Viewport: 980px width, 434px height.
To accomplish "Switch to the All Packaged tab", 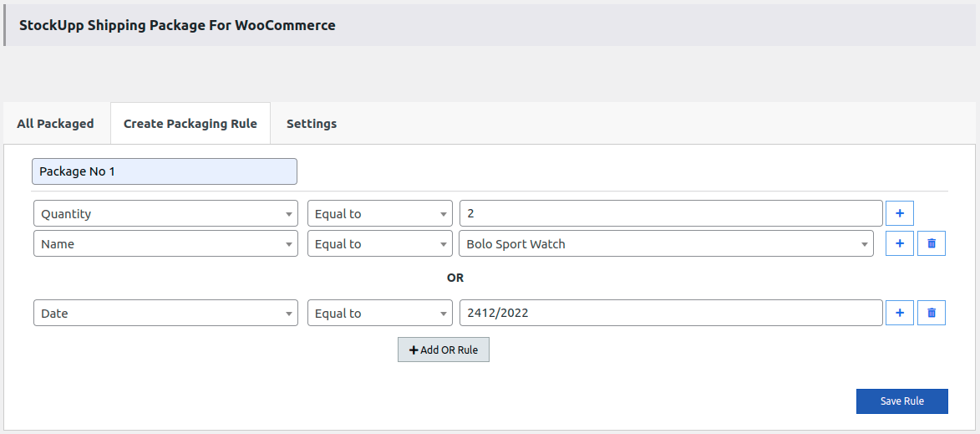I will pos(55,124).
